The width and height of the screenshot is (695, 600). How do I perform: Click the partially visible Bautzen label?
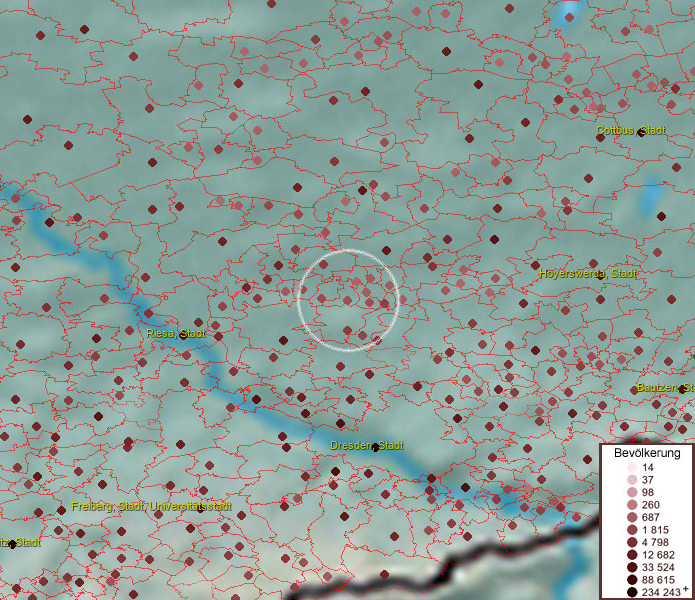(666, 388)
